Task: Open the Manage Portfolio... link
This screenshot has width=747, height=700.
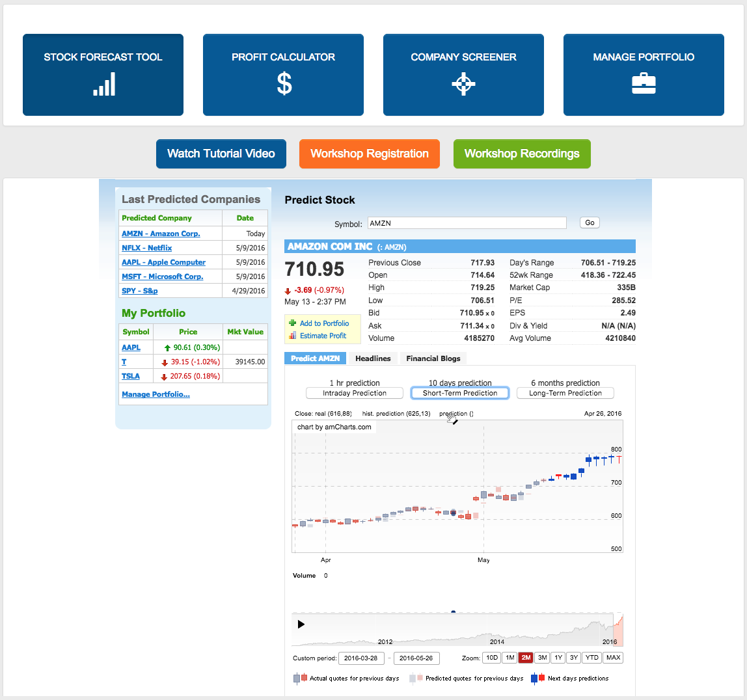Action: coord(156,394)
